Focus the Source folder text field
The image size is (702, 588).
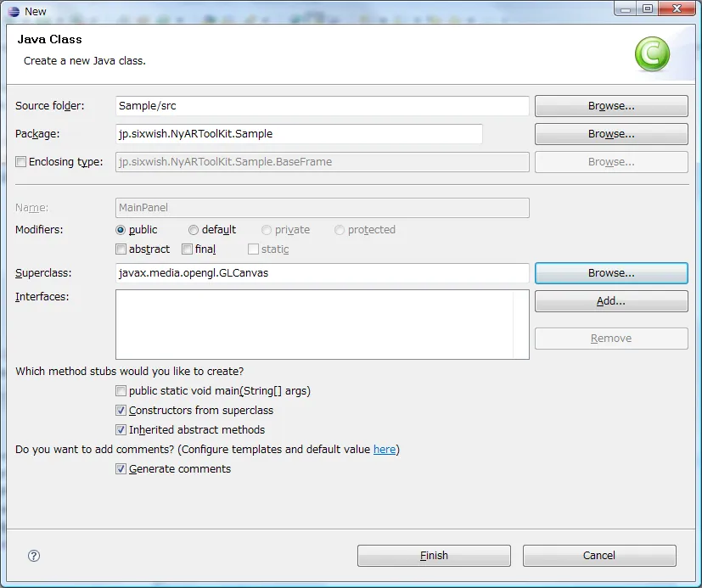(323, 106)
